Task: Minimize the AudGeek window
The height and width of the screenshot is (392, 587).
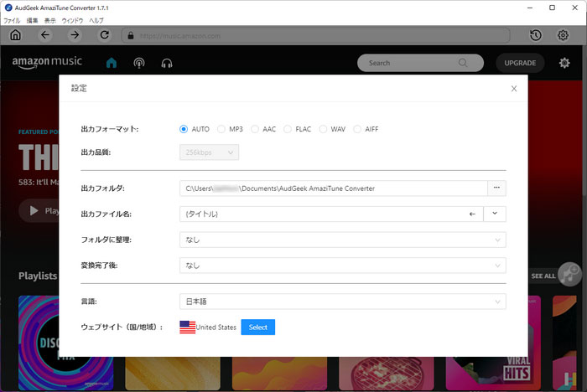Action: [x=530, y=8]
